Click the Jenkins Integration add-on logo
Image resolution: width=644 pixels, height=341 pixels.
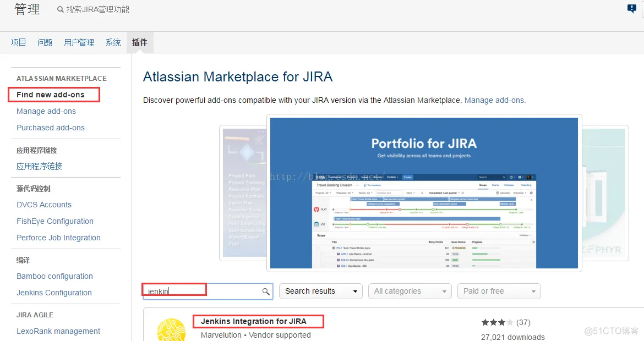[171, 329]
